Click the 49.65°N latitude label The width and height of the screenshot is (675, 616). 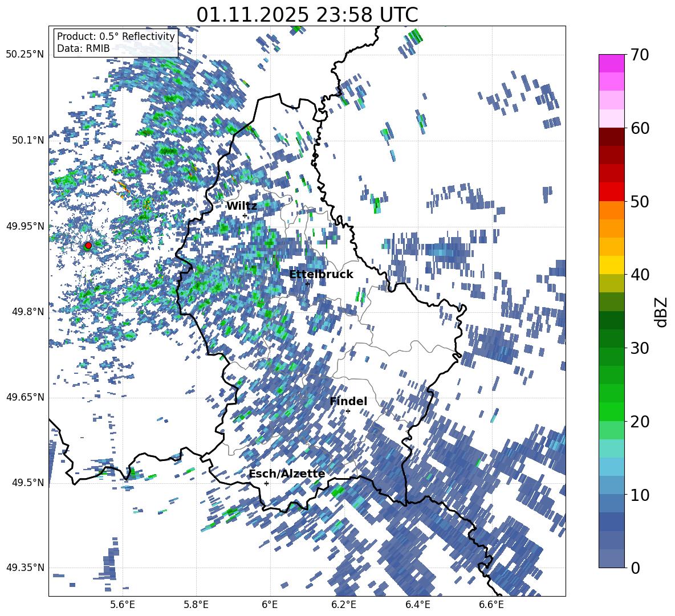pos(25,397)
